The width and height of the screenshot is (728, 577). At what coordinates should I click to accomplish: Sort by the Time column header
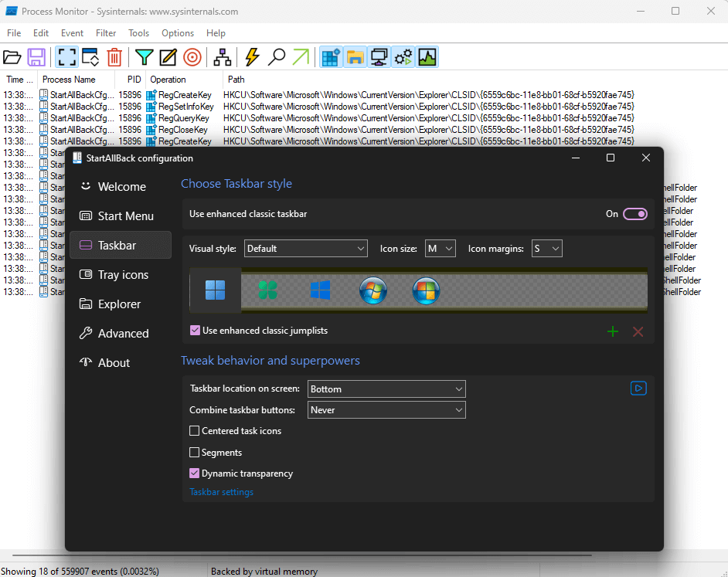coord(19,80)
